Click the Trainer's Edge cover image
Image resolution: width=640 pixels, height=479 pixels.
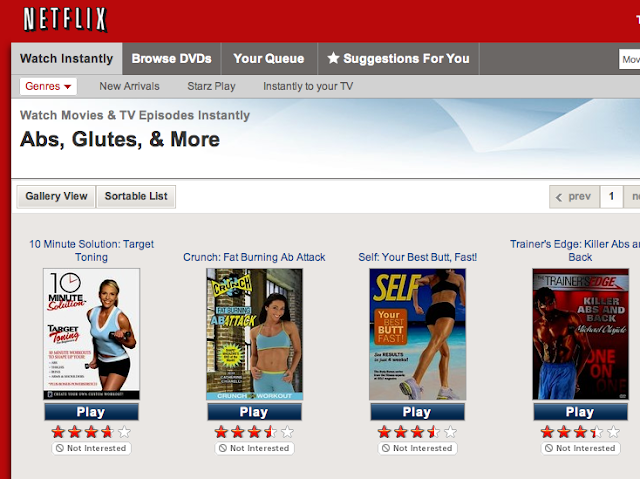(580, 334)
